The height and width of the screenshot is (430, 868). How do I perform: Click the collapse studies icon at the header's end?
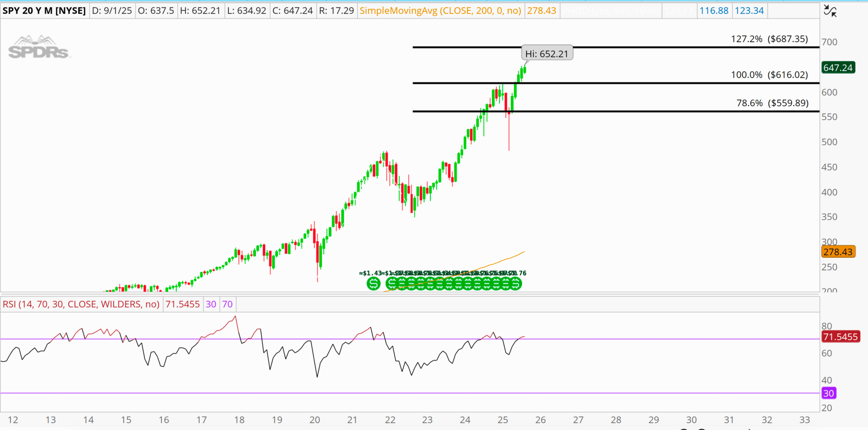tap(830, 10)
